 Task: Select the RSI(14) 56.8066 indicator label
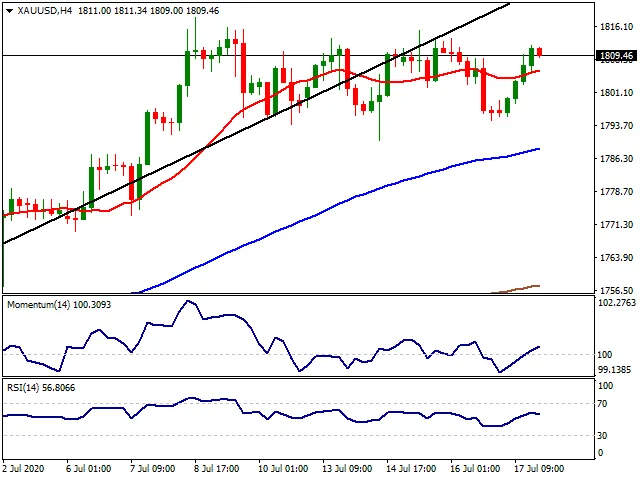41,388
